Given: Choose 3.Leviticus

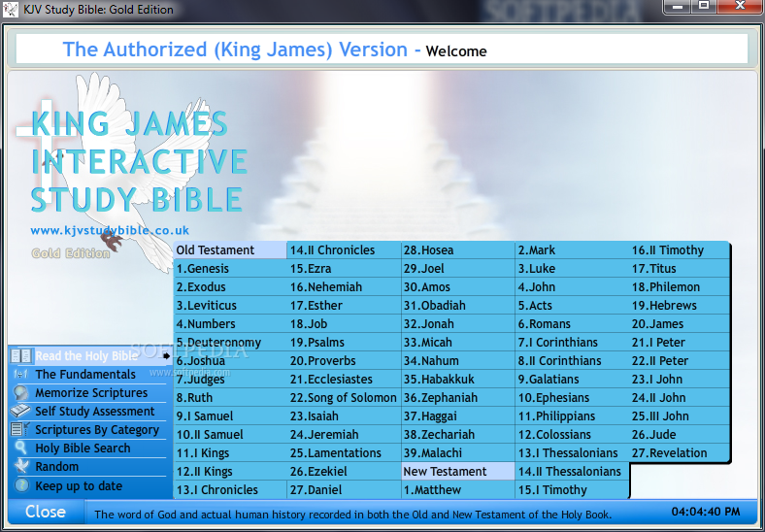Looking at the screenshot, I should [x=230, y=306].
